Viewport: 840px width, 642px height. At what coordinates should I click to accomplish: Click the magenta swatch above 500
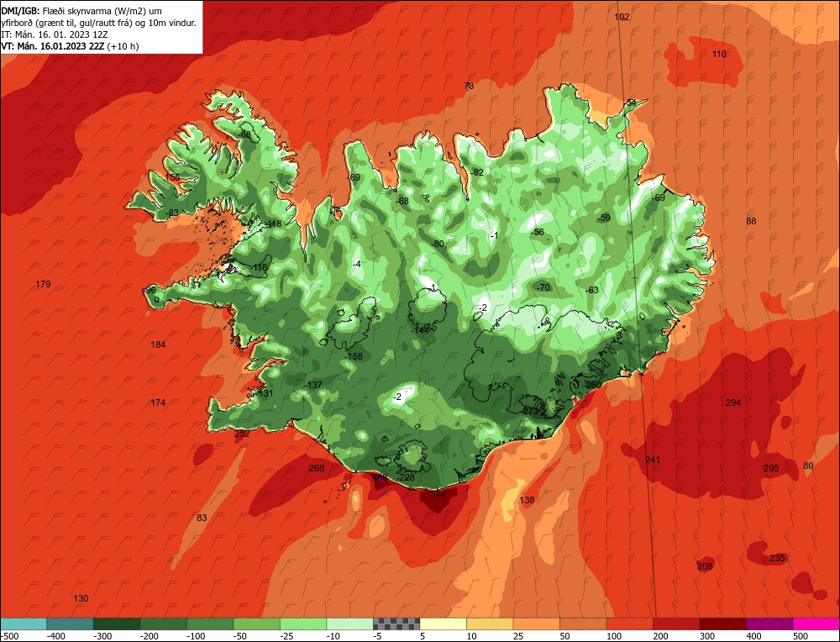tap(816, 624)
